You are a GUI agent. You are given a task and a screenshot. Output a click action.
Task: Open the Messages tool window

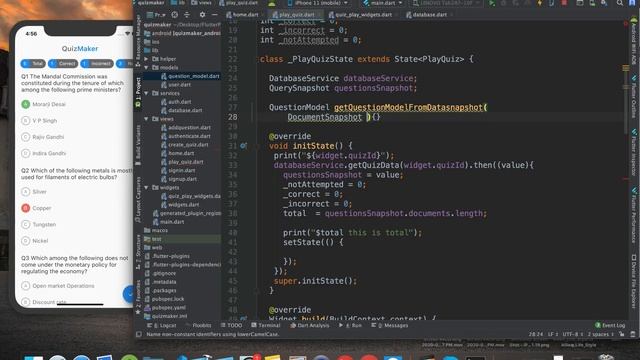tap(389, 325)
